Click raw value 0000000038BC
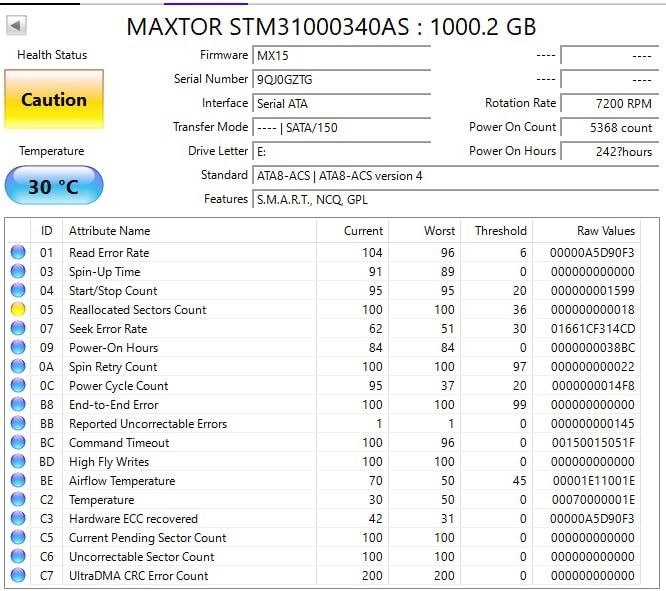 593,348
